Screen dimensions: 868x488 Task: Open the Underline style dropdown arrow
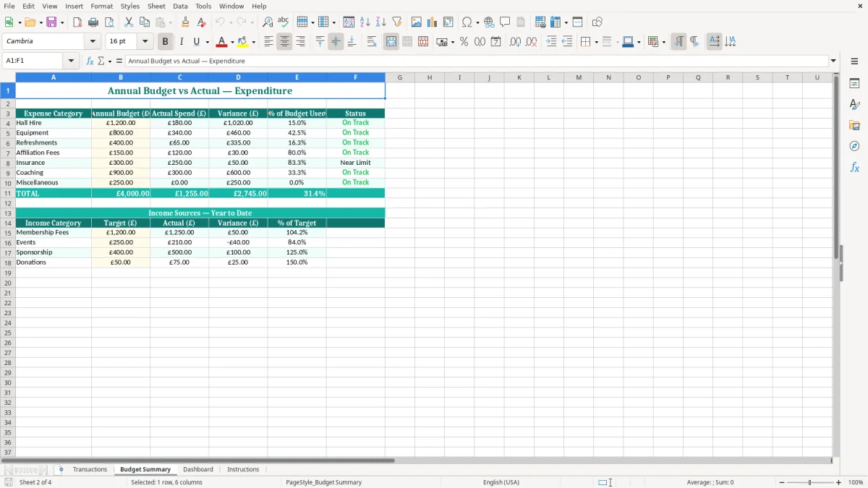pyautogui.click(x=207, y=42)
